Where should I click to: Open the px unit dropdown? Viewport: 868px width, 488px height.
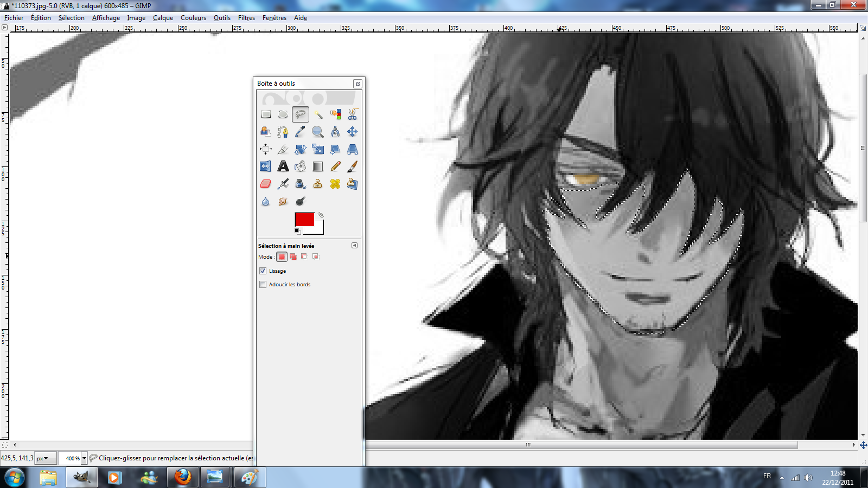pyautogui.click(x=46, y=458)
